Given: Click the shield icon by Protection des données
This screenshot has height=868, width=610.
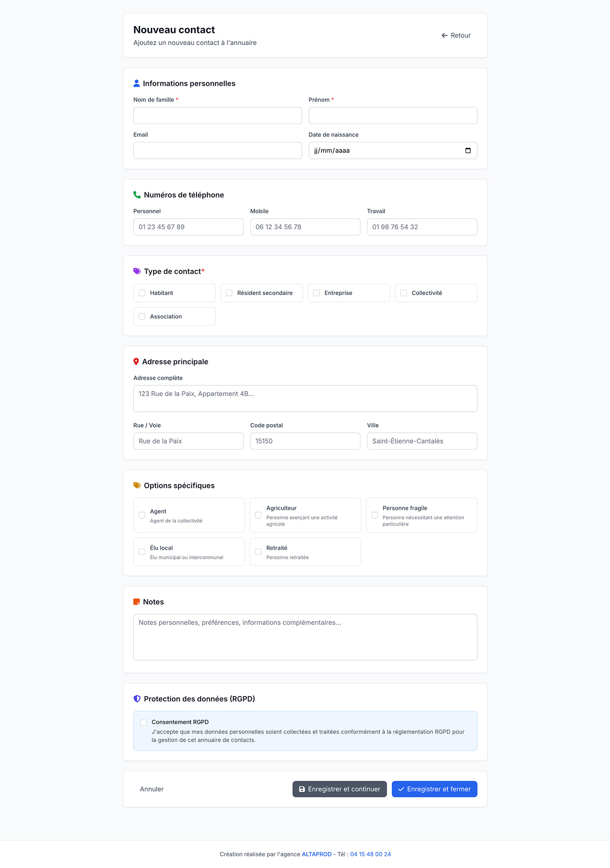Looking at the screenshot, I should (137, 699).
